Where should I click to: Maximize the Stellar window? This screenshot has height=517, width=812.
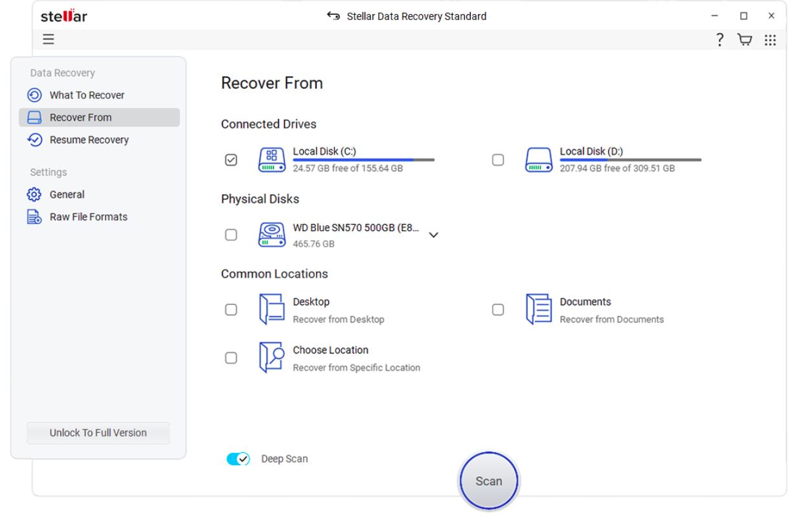tap(743, 16)
